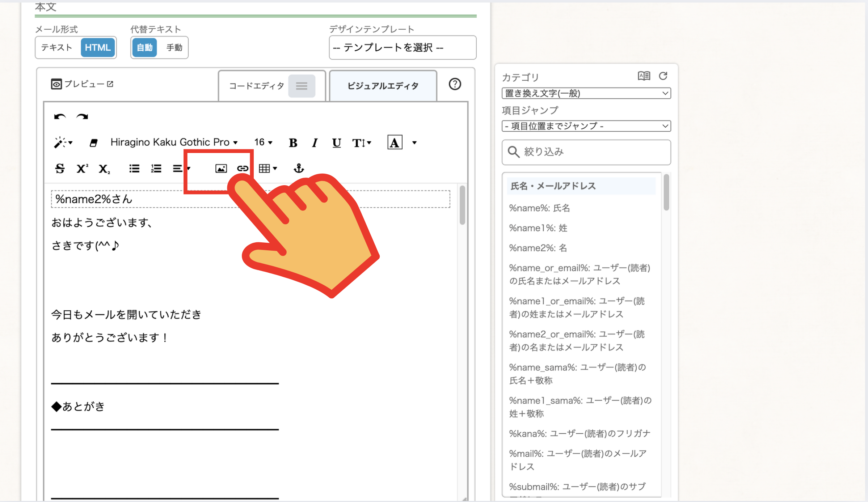Open the テンプレートを選択 dropdown
This screenshot has height=502, width=868.
[x=402, y=47]
